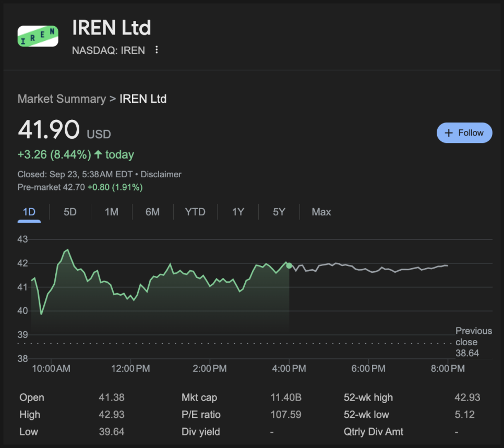The image size is (504, 448).
Task: Click the IREN company logo
Action: [x=38, y=36]
